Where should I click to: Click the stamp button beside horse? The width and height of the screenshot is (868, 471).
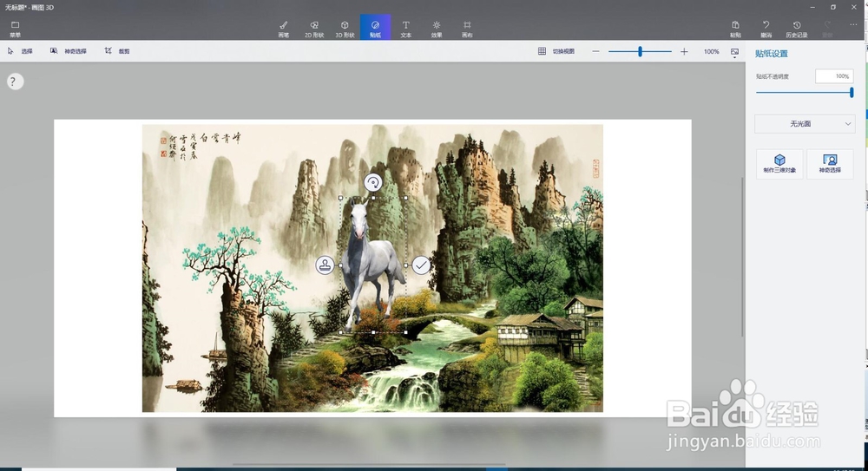click(x=325, y=265)
